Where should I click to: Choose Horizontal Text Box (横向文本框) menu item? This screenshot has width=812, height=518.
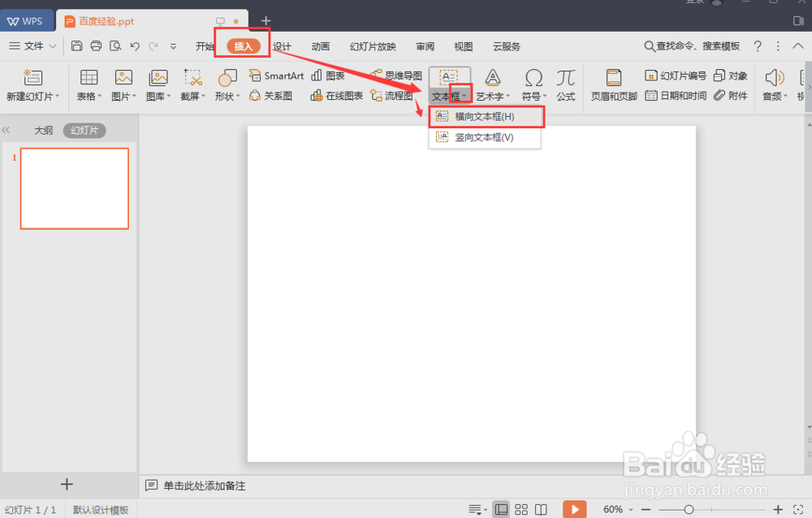pyautogui.click(x=485, y=117)
